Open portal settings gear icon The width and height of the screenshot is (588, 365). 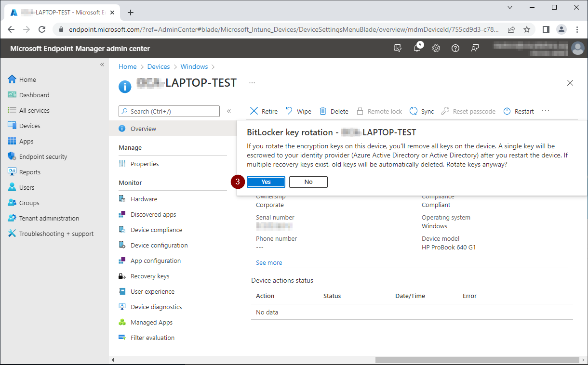click(436, 48)
